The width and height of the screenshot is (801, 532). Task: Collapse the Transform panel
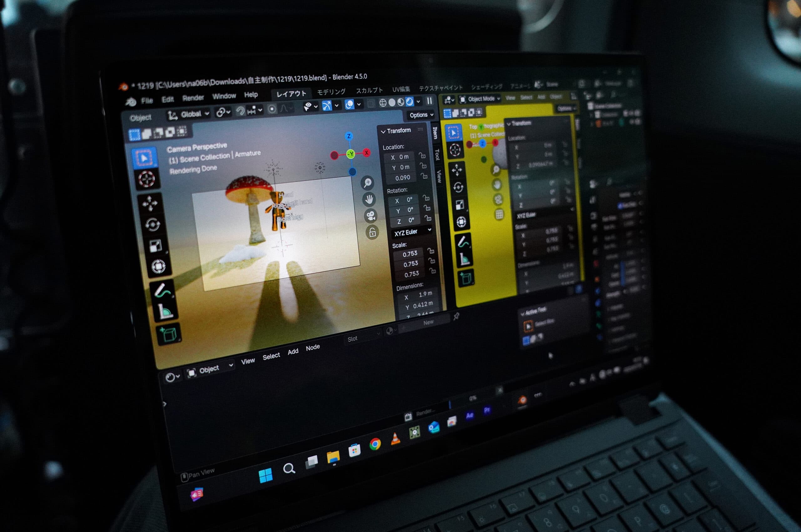[x=383, y=131]
